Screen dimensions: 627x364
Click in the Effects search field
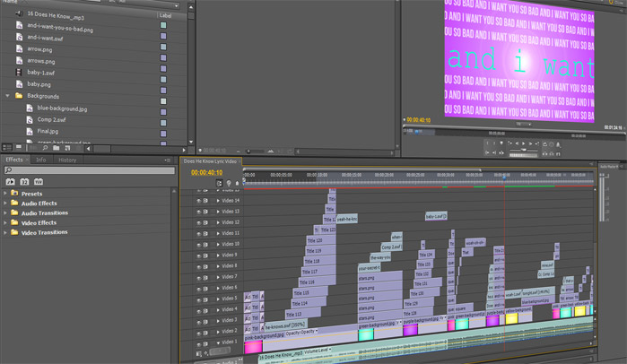pyautogui.click(x=89, y=170)
